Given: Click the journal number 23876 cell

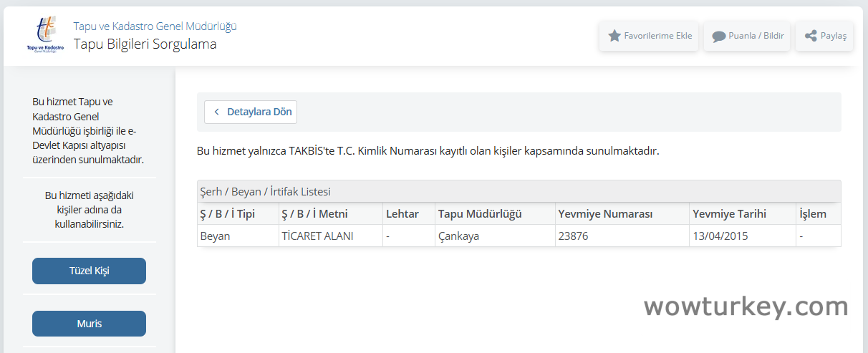Looking at the screenshot, I should pyautogui.click(x=574, y=236).
